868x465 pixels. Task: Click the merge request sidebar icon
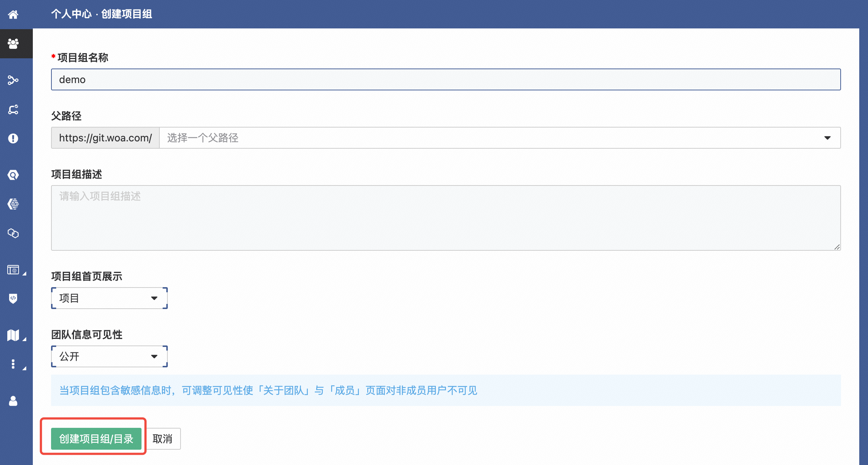point(13,109)
